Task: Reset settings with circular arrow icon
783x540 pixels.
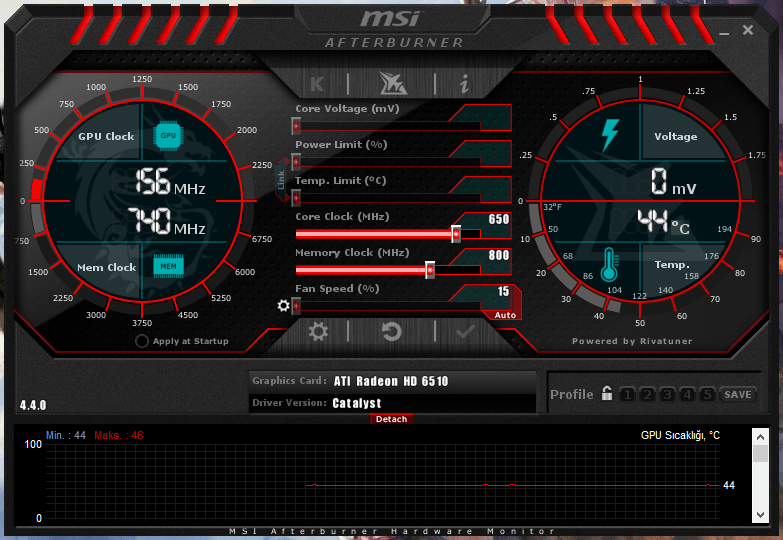Action: click(392, 331)
